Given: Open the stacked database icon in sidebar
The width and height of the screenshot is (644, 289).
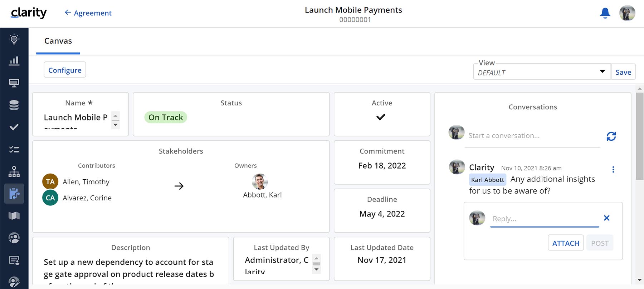Looking at the screenshot, I should pos(14,105).
